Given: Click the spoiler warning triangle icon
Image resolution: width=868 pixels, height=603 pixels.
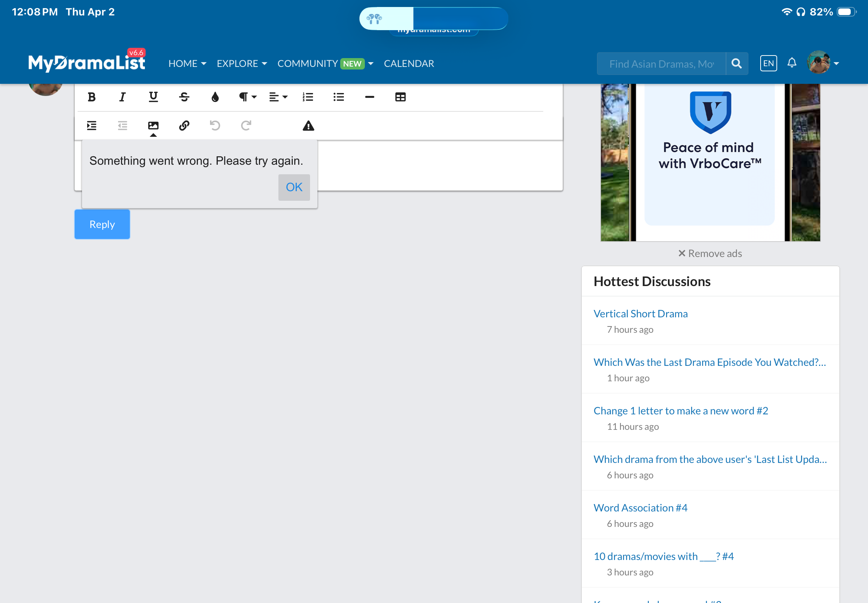Looking at the screenshot, I should [x=308, y=125].
